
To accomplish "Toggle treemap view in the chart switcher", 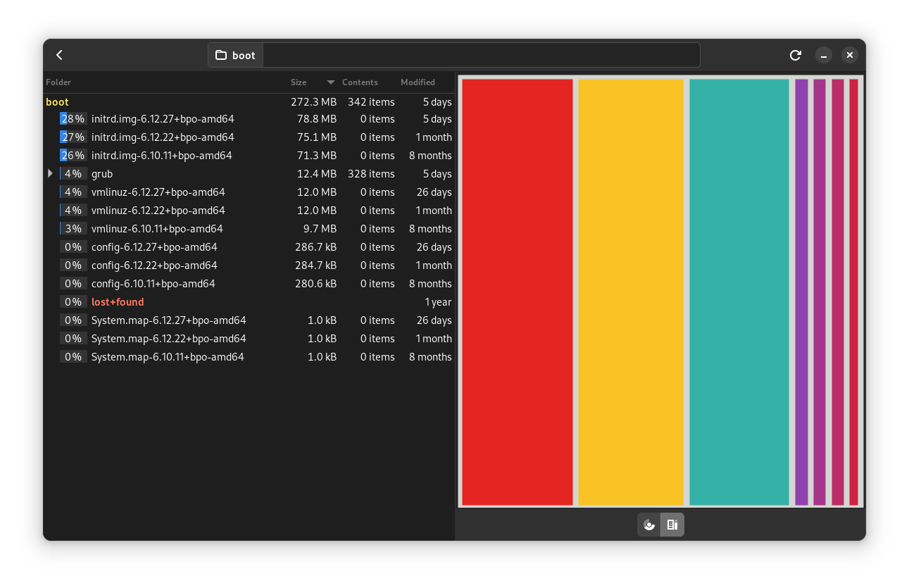I will (672, 525).
